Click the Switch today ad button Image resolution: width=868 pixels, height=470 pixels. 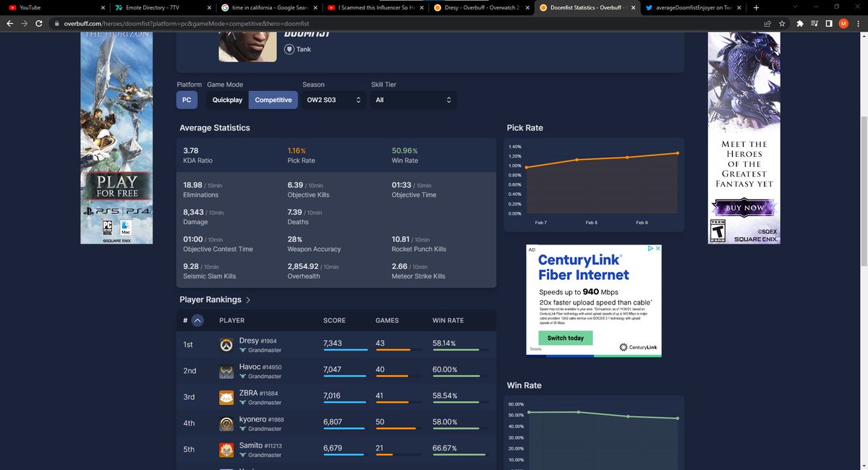tap(566, 338)
